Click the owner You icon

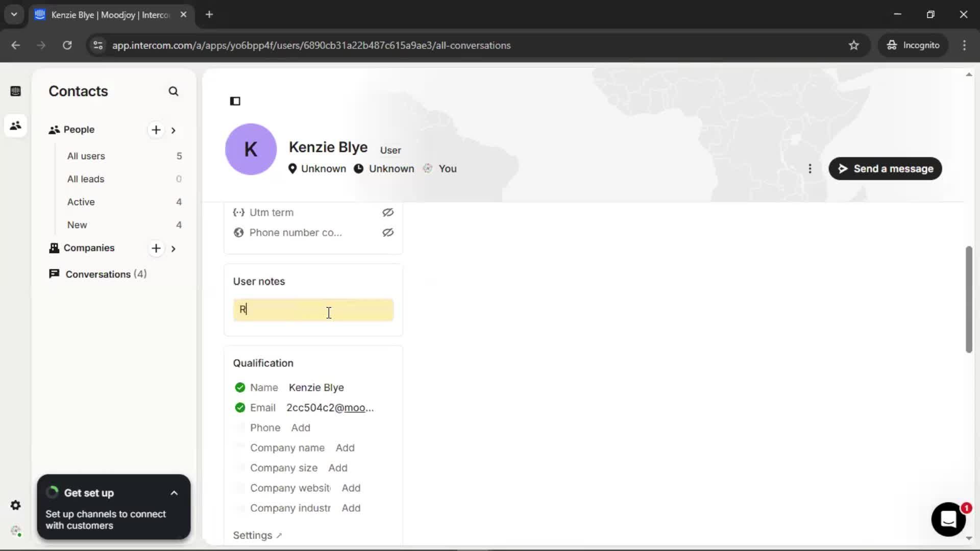428,168
